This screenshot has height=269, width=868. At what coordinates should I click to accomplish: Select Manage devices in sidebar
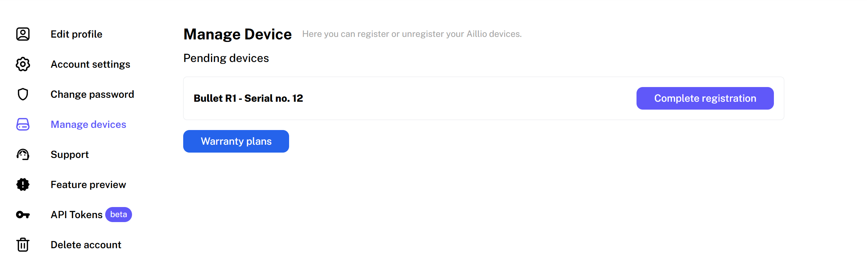tap(88, 124)
